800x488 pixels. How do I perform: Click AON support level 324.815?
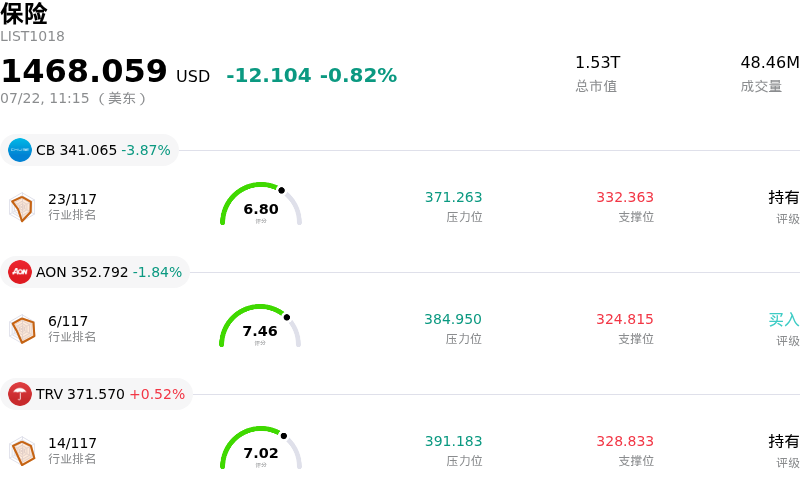(625, 319)
